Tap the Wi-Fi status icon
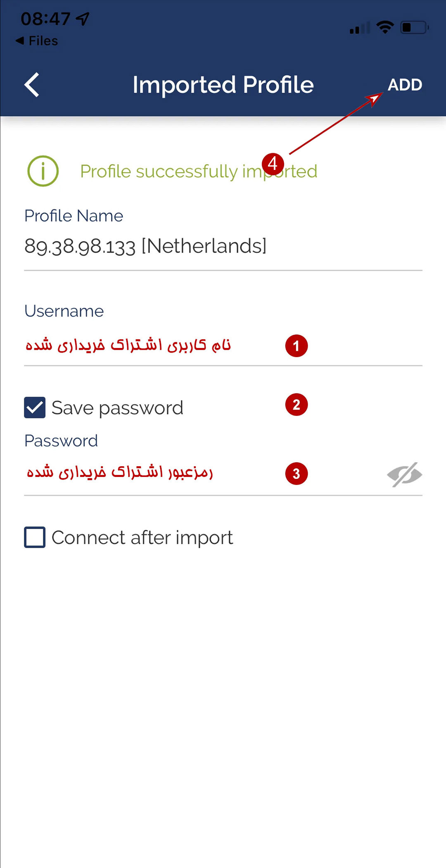This screenshot has width=446, height=868. (x=385, y=27)
